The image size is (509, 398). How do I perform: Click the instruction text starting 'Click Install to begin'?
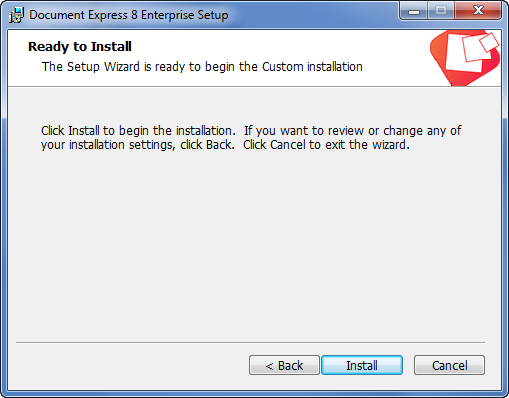tap(251, 138)
